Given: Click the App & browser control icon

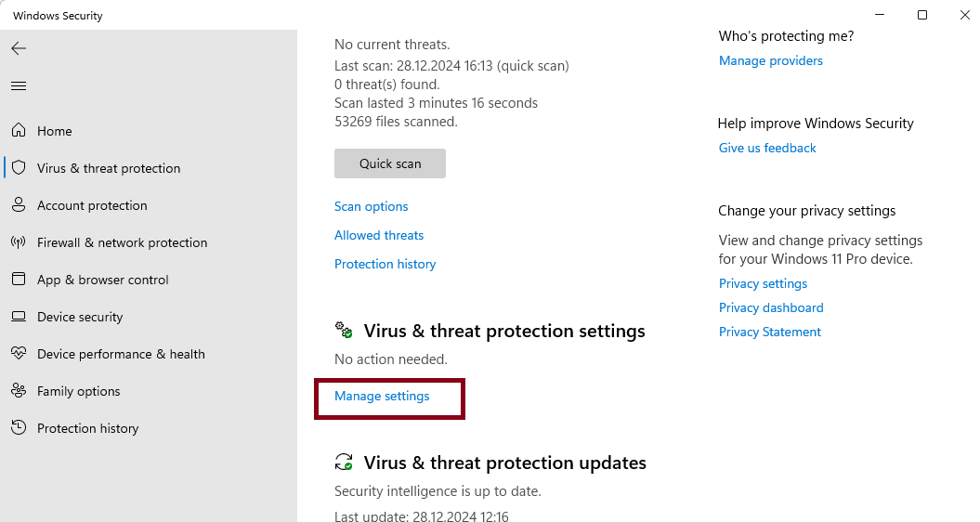Looking at the screenshot, I should click(x=19, y=280).
